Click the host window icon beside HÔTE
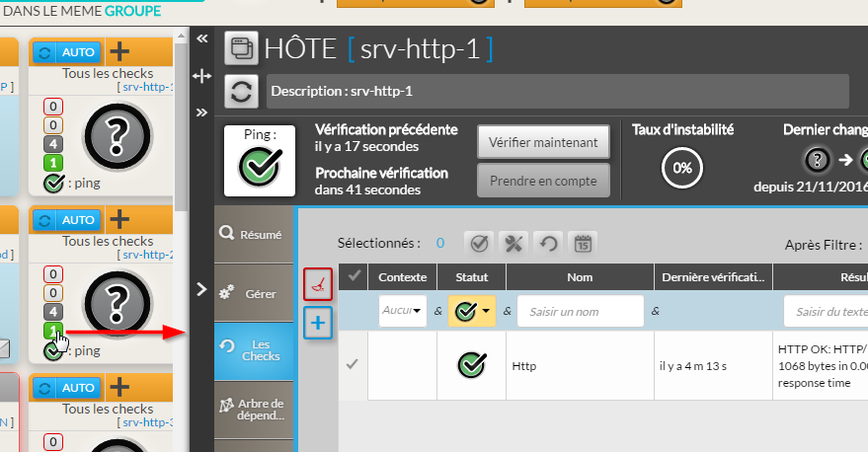 pos(240,46)
